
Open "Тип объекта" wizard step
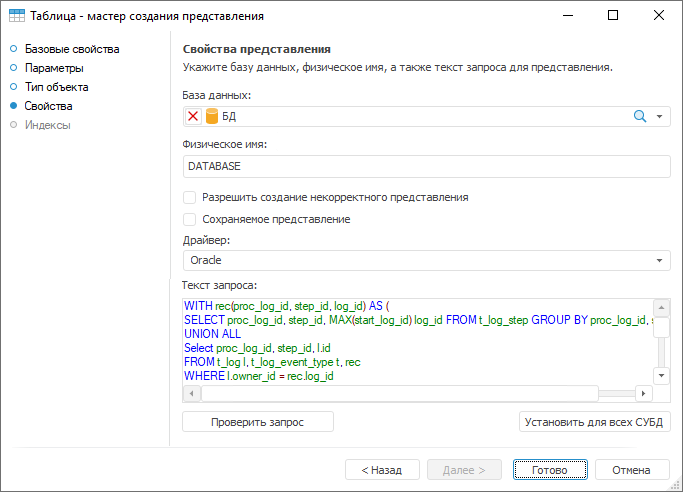pyautogui.click(x=56, y=87)
